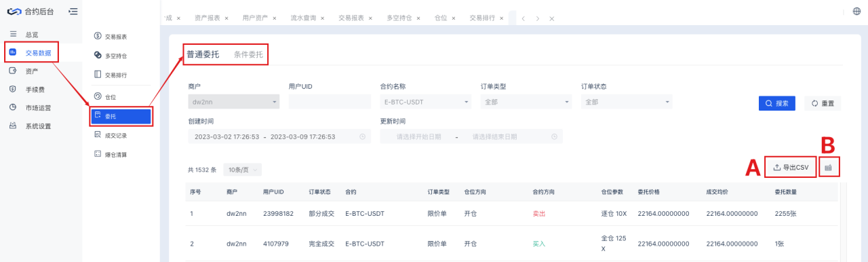
Task: Open the 商户 dropdown showing dw2nn
Action: point(233,102)
